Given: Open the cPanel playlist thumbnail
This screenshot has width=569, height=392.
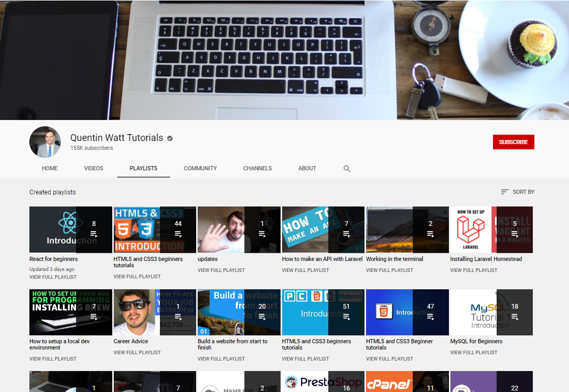Looking at the screenshot, I should click(x=407, y=382).
